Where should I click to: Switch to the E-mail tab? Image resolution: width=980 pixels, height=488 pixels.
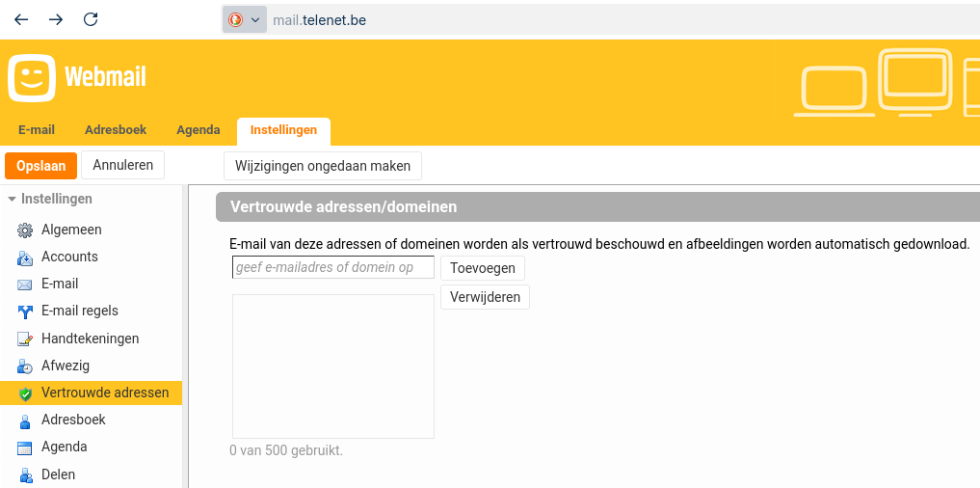tap(37, 130)
